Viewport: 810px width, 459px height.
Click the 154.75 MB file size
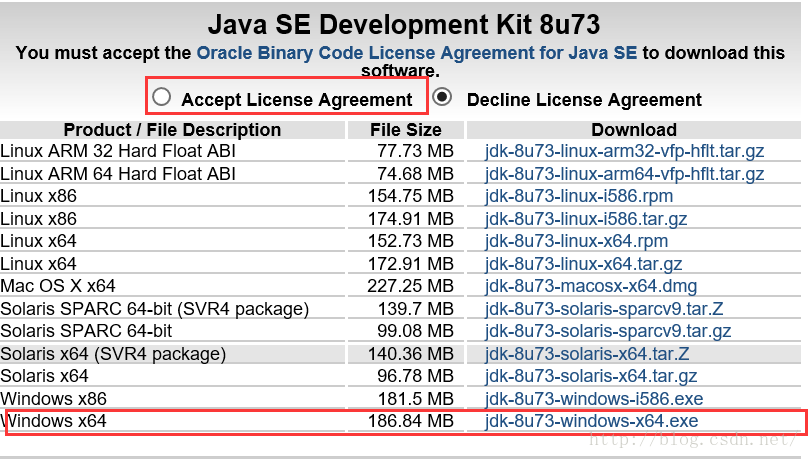411,196
